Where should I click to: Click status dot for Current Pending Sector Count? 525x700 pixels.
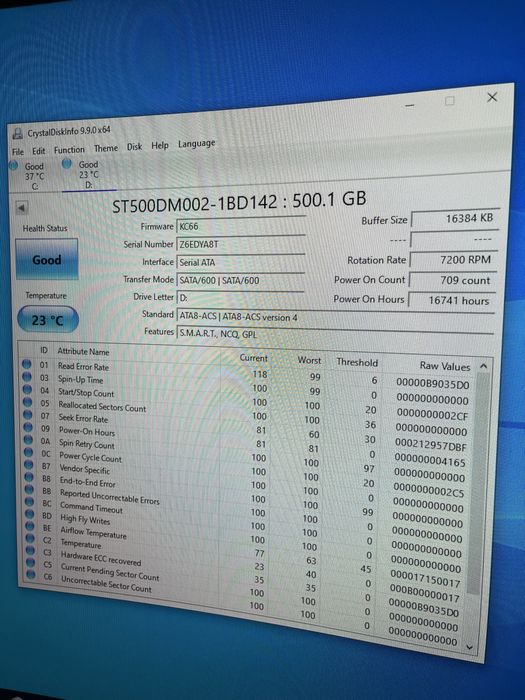(x=31, y=562)
